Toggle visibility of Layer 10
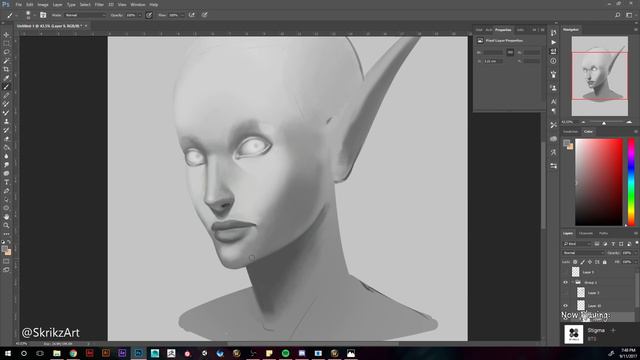The width and height of the screenshot is (640, 360). pos(566,306)
